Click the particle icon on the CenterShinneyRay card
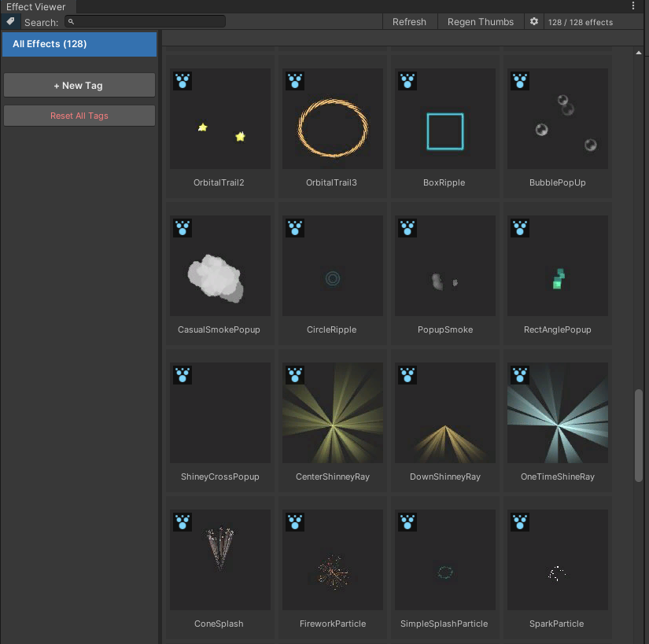Viewport: 649px width, 644px height. [x=296, y=375]
